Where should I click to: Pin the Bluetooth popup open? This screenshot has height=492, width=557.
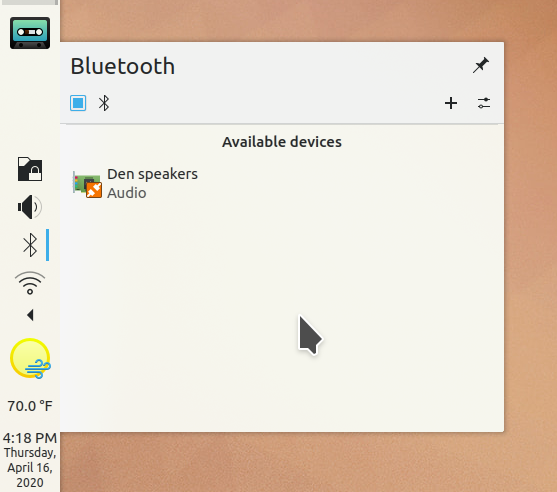(481, 65)
